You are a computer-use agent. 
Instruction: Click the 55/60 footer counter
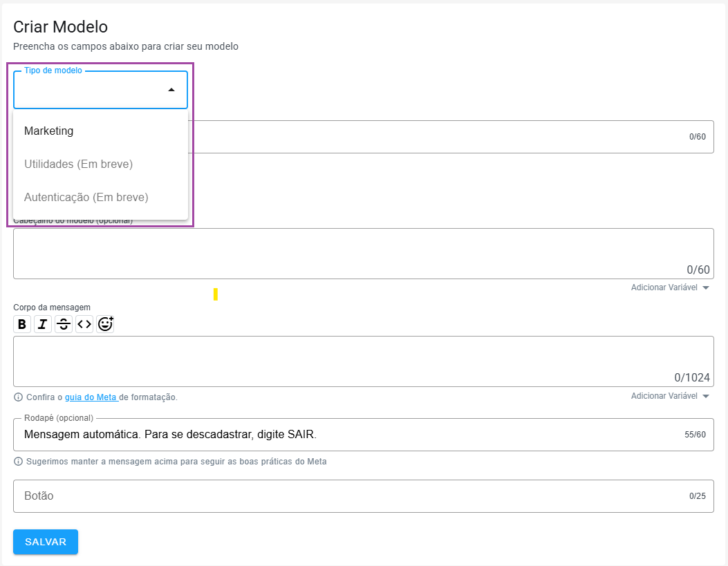point(695,435)
